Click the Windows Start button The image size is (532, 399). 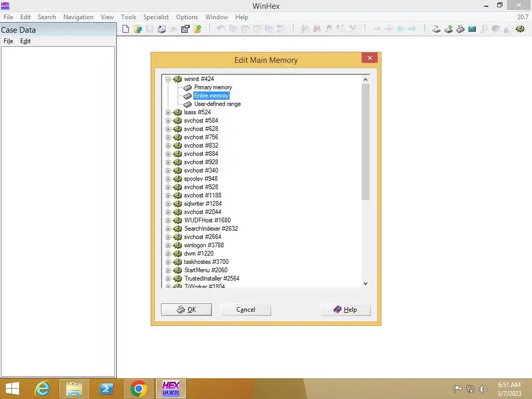coord(12,389)
